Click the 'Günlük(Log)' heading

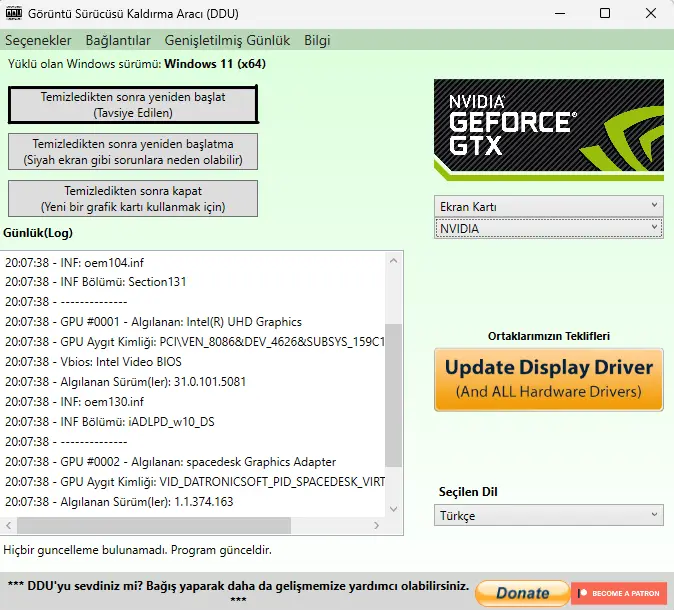point(38,233)
